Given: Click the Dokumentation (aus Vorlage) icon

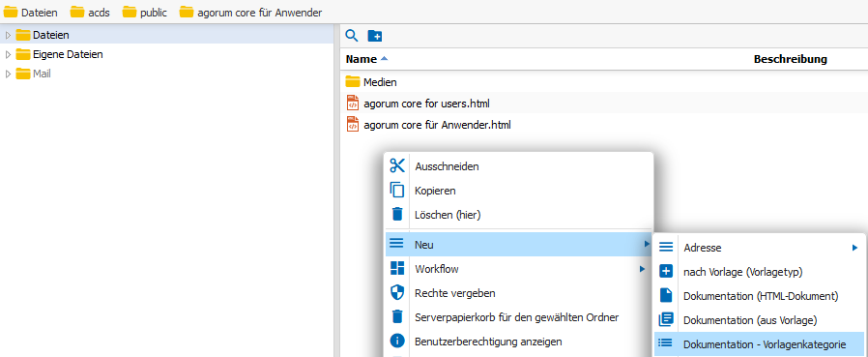Looking at the screenshot, I should point(666,320).
